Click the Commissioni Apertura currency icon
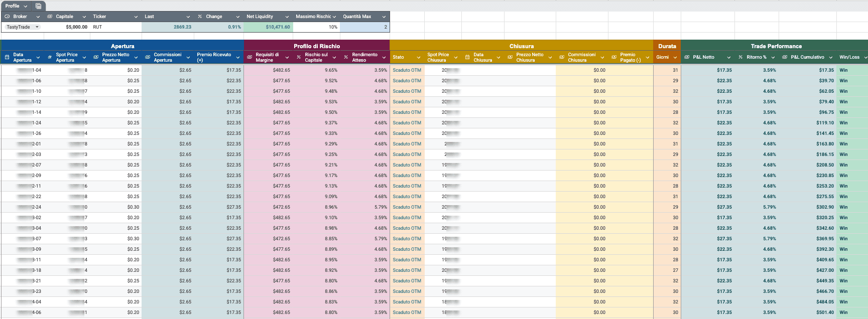868x319 pixels. [148, 57]
